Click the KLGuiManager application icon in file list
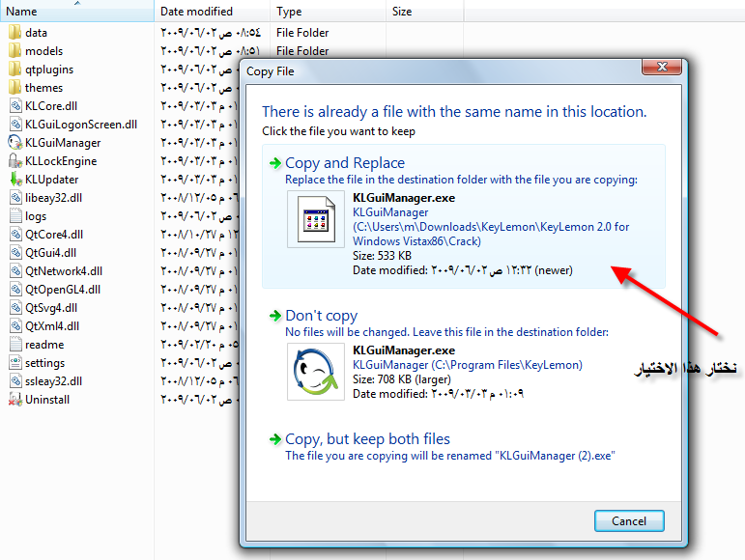Image resolution: width=745 pixels, height=560 pixels. 15,142
